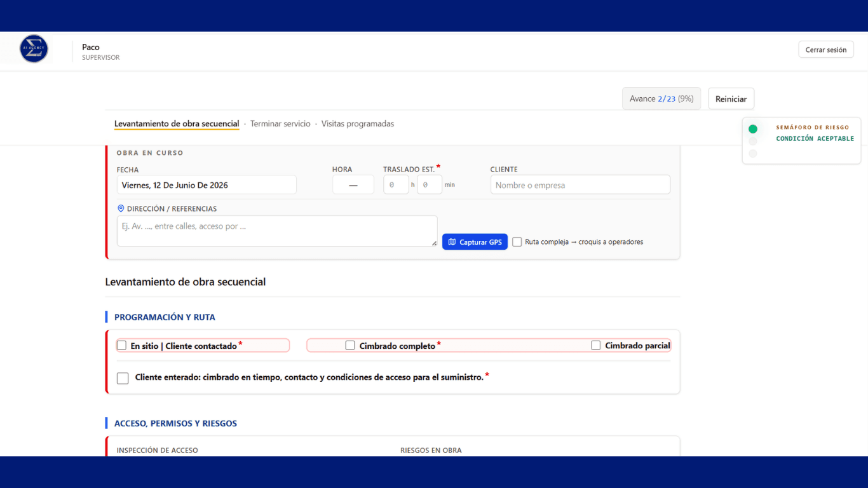The width and height of the screenshot is (868, 488).
Task: Tick the Cimbrado completo checkbox
Action: [350, 346]
